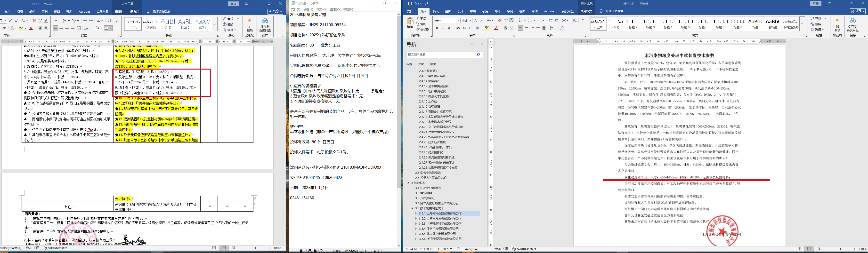
Task: Click the 在文档中搜索 navigation search field
Action: click(x=441, y=55)
